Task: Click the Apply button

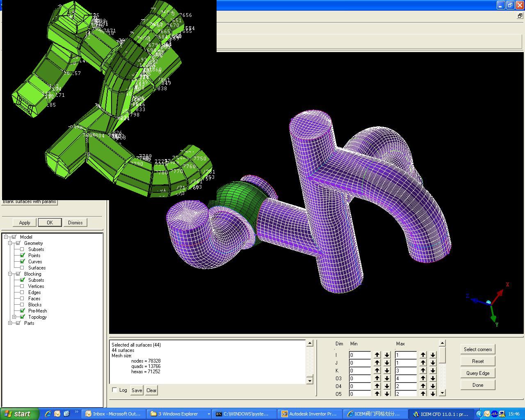Action: (25, 223)
